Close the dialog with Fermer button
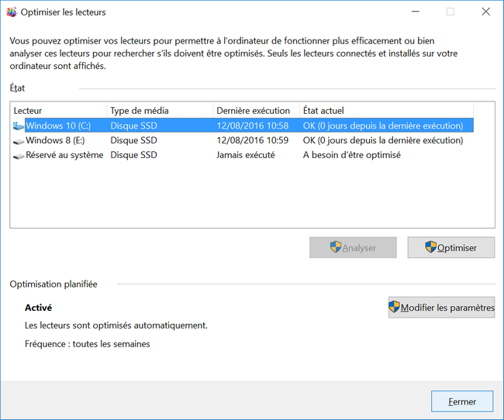This screenshot has height=420, width=504. tap(462, 401)
